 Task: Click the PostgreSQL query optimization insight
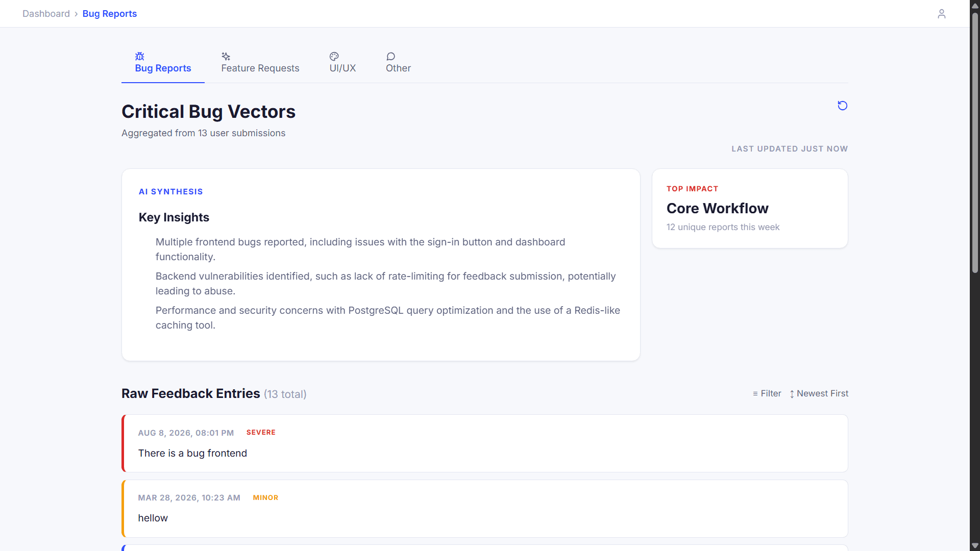388,318
